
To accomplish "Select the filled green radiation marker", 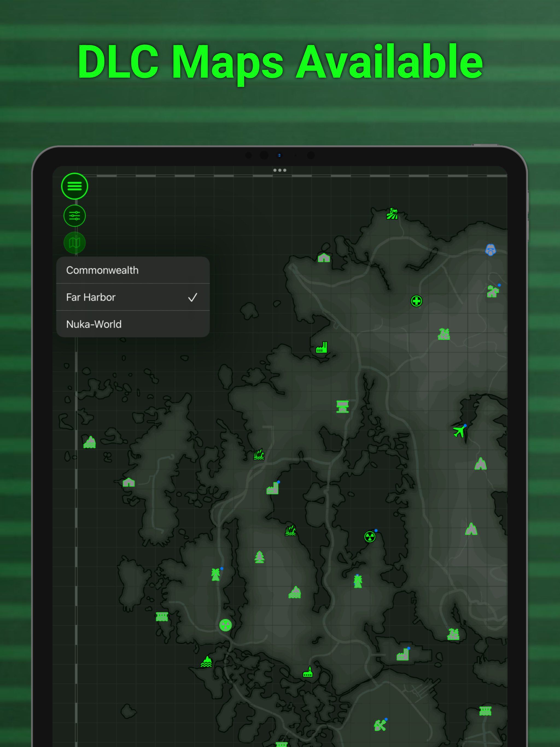I will pyautogui.click(x=225, y=625).
